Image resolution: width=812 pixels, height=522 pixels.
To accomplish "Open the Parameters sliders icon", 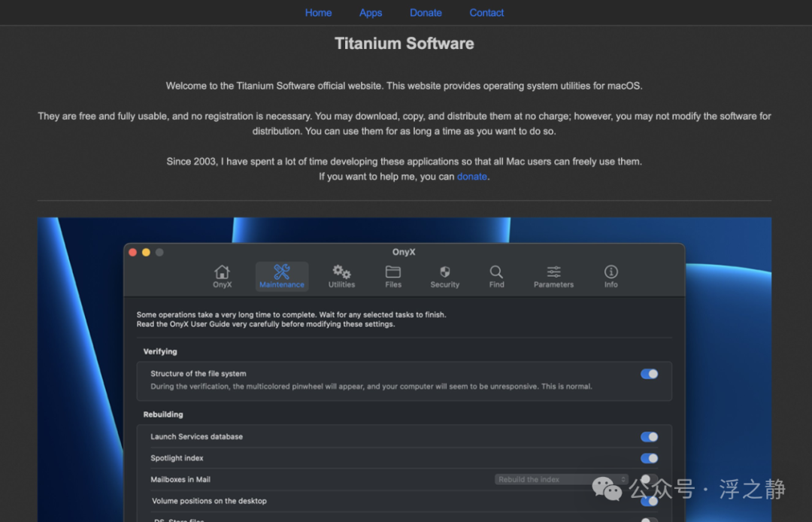I will tap(553, 277).
